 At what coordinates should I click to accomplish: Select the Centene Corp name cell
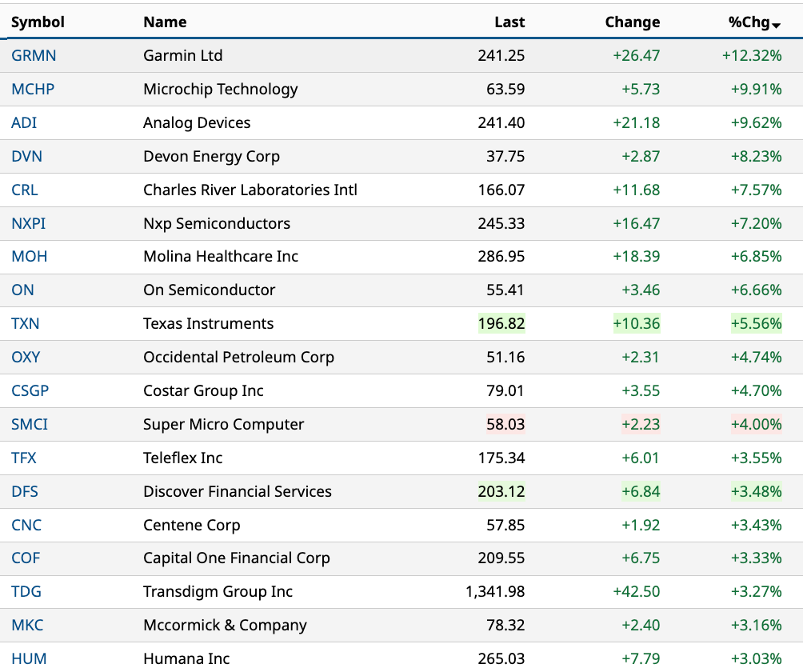[191, 525]
